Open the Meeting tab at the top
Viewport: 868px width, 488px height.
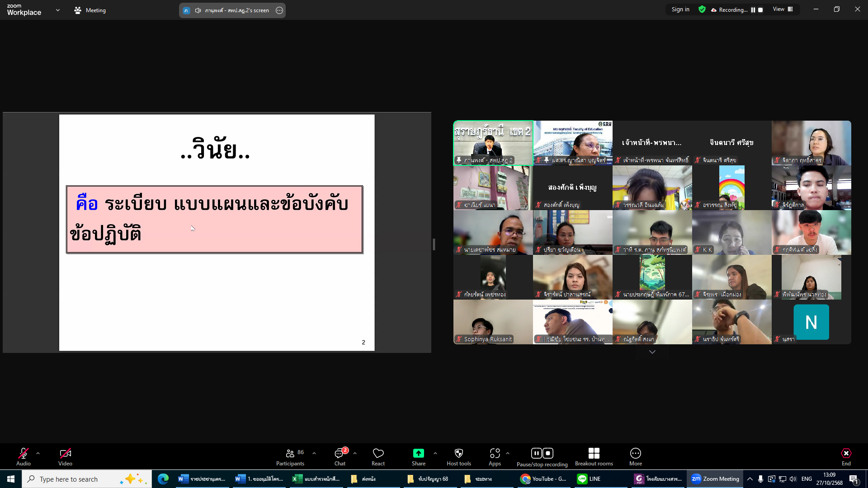[90, 10]
